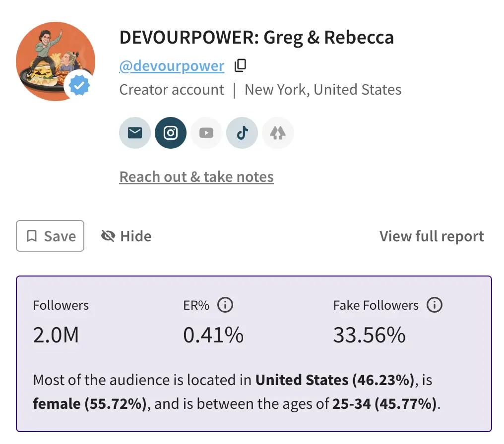Toggle Save on this profile
This screenshot has height=444, width=504.
coord(50,236)
